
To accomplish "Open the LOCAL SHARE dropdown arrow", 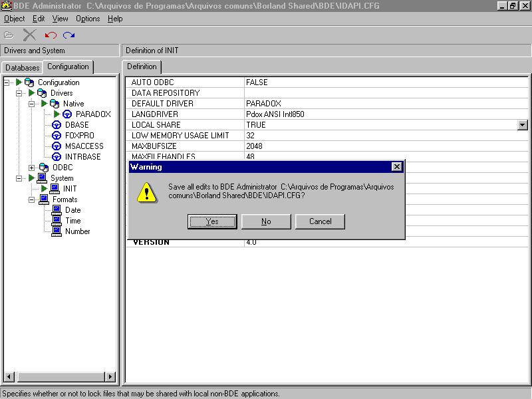I will (522, 125).
